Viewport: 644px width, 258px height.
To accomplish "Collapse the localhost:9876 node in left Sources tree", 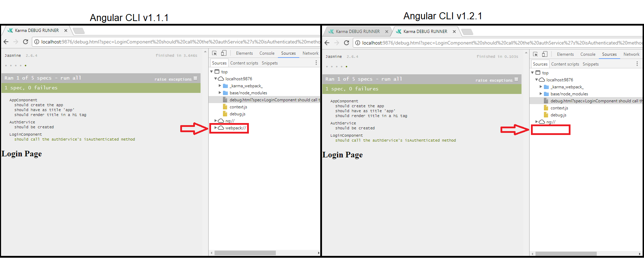I will 216,79.
